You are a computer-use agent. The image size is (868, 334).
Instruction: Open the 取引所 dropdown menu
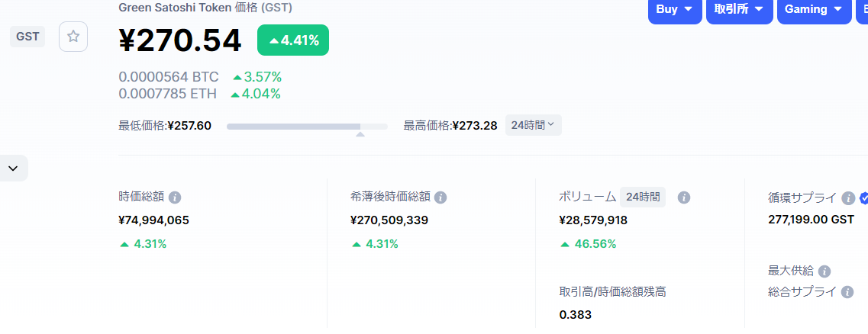pos(740,9)
